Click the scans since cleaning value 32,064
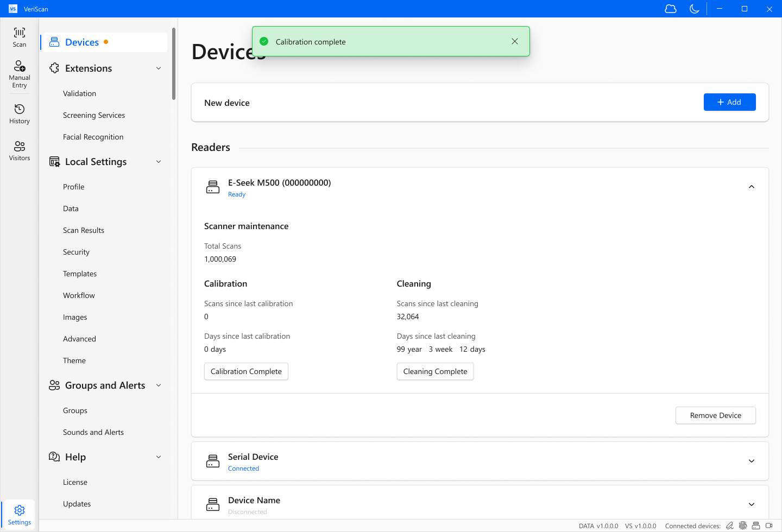The height and width of the screenshot is (532, 782). (408, 316)
